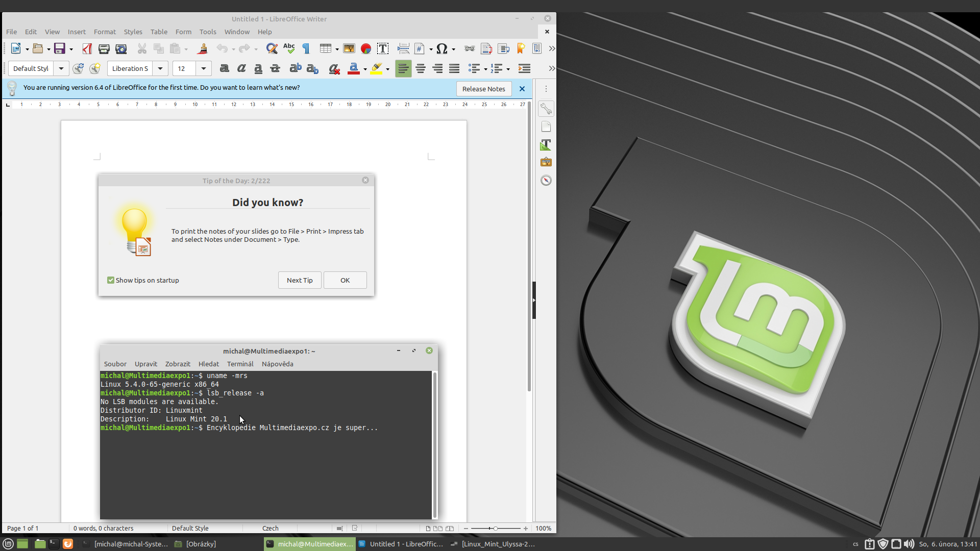
Task: Apply strikethrough text formatting
Action: coord(275,68)
